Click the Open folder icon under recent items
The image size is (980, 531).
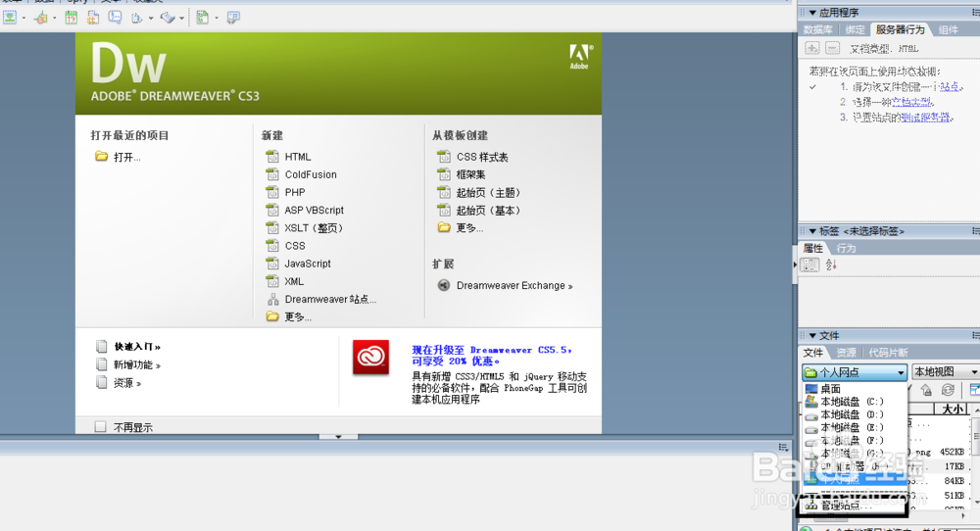[x=101, y=156]
